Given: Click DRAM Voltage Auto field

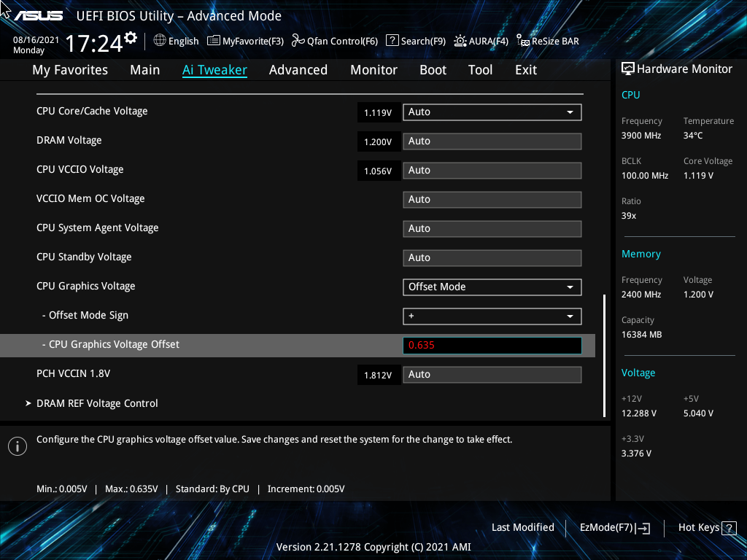Looking at the screenshot, I should point(492,141).
